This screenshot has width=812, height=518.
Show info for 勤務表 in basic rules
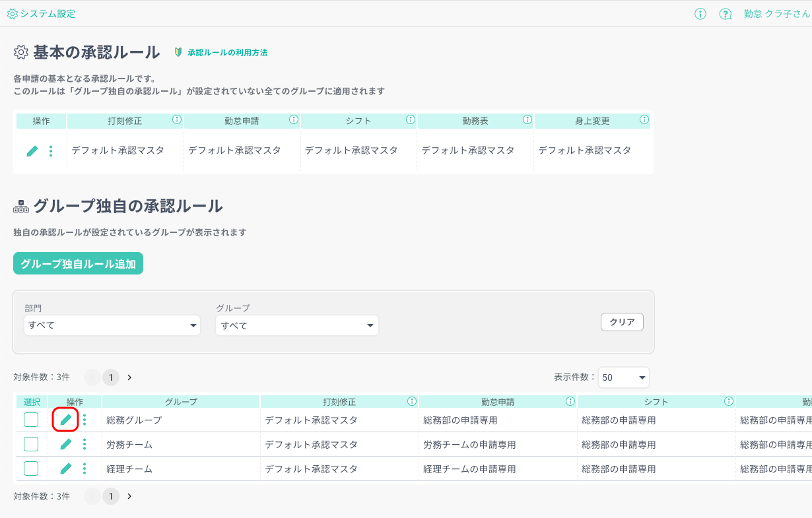527,120
